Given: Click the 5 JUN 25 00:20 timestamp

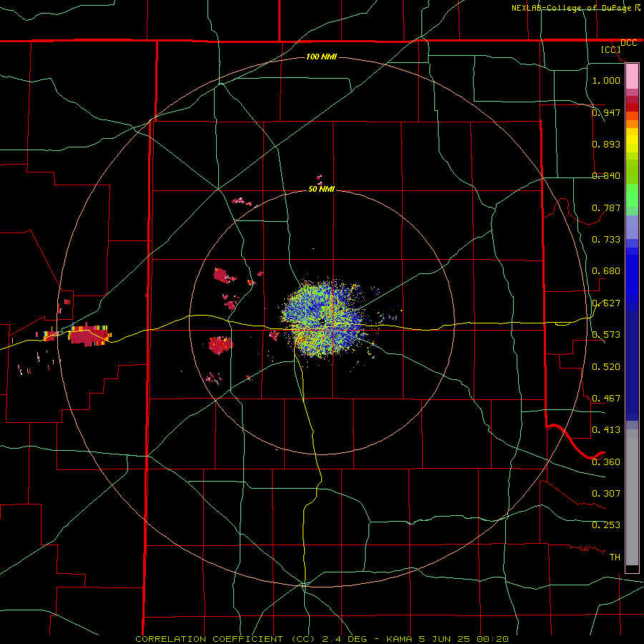Looking at the screenshot, I should click(x=463, y=639).
